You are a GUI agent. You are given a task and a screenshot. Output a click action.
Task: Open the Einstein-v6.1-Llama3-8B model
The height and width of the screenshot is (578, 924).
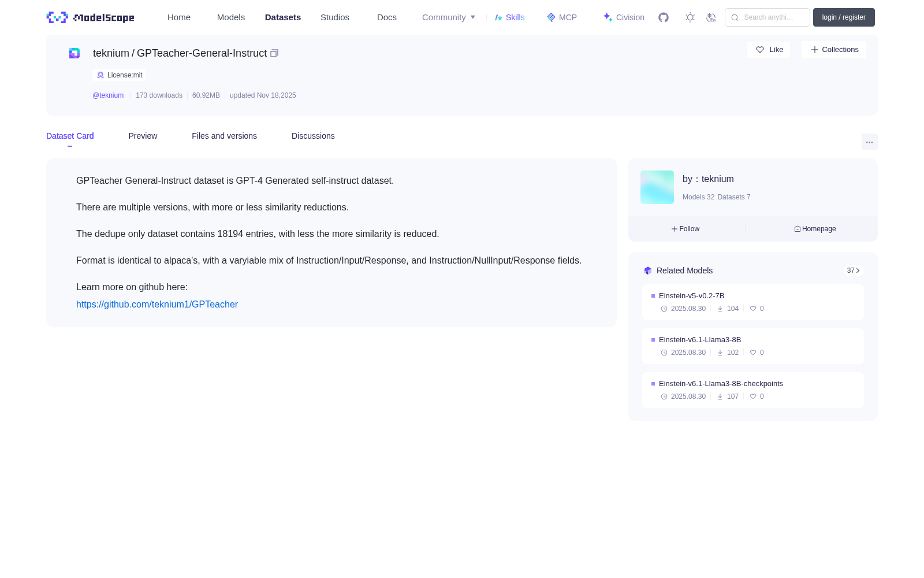[x=700, y=340]
